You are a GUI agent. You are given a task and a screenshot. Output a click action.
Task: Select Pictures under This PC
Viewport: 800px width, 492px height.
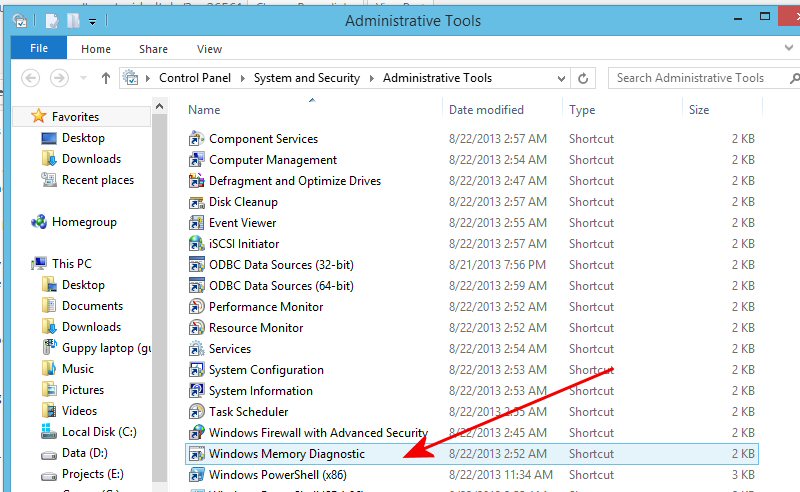coord(83,389)
